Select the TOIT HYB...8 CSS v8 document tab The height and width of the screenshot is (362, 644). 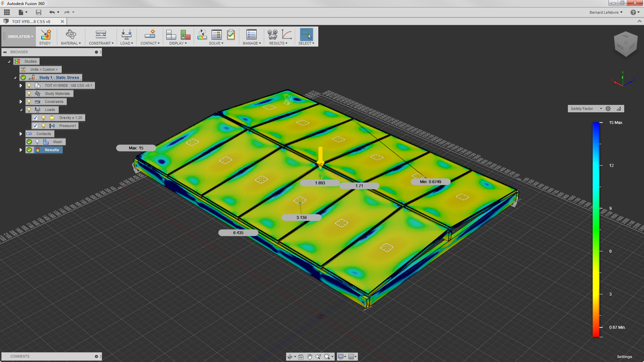[x=31, y=21]
